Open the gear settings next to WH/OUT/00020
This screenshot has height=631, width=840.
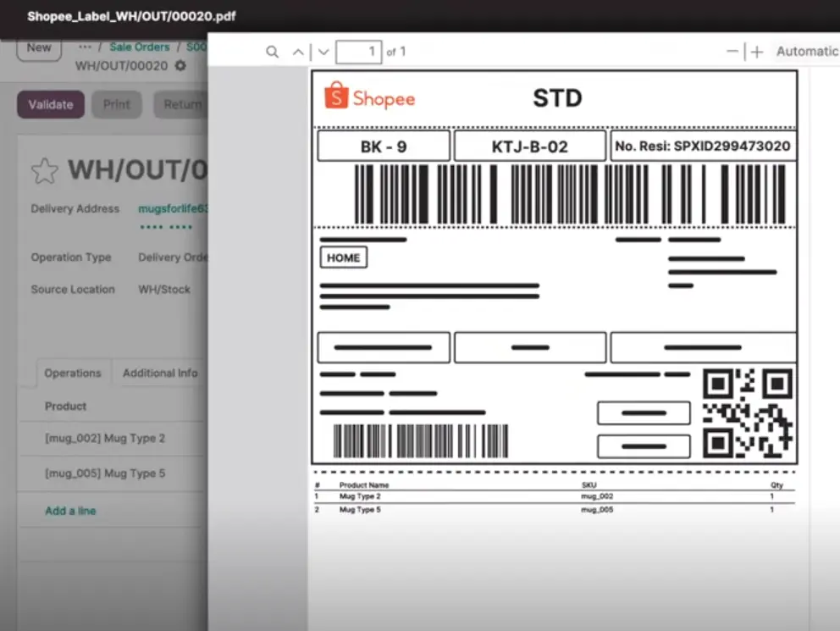pos(180,65)
